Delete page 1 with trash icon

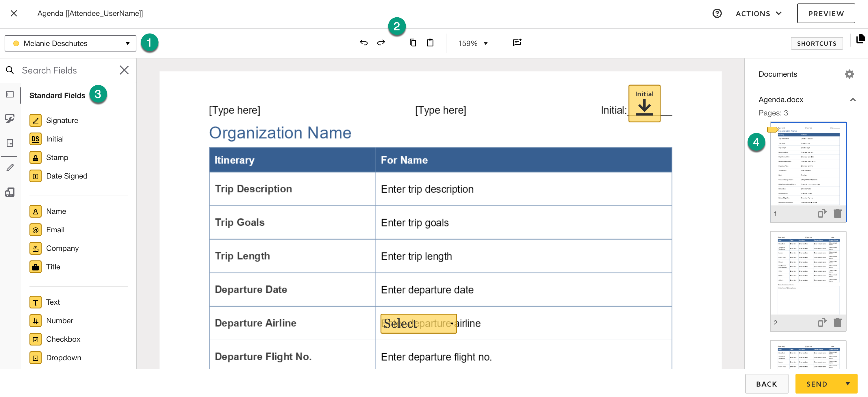tap(837, 214)
